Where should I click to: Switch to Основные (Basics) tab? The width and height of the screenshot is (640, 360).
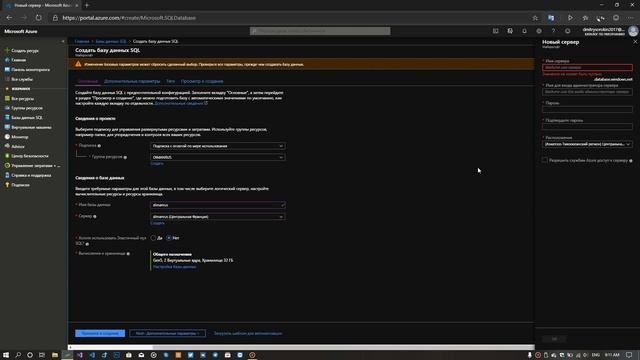[x=88, y=81]
